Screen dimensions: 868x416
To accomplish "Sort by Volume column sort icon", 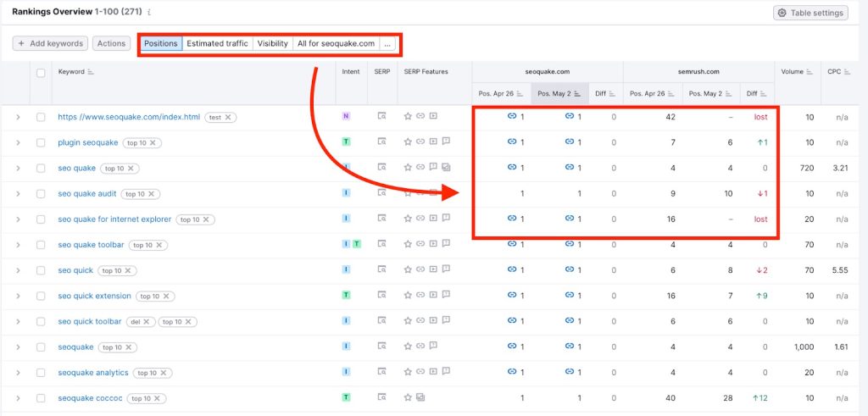I will (810, 72).
